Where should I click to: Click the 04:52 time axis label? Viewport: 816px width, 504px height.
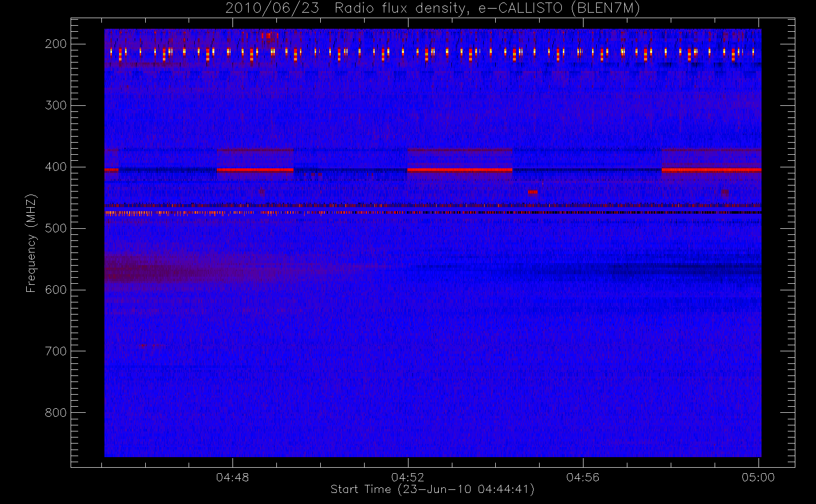[407, 477]
